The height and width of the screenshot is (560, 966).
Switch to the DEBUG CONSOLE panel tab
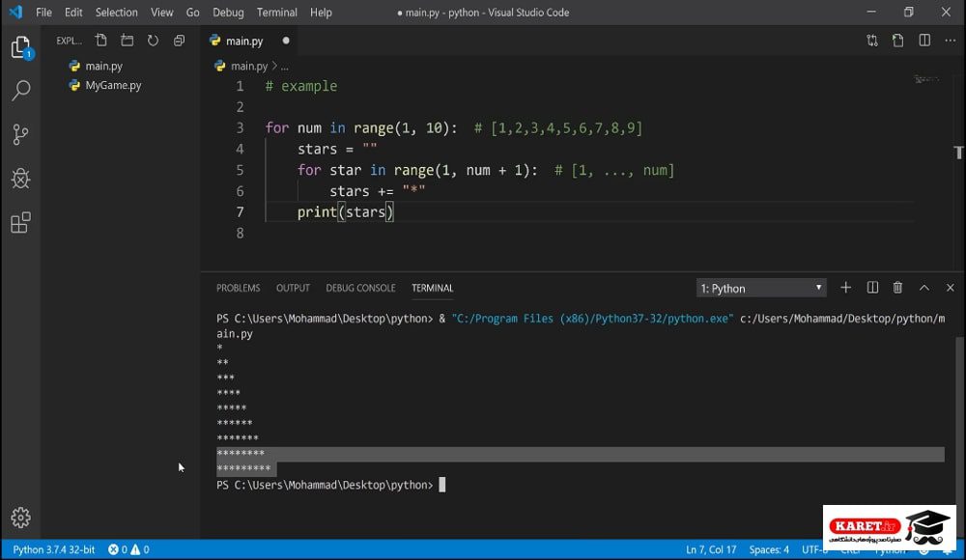[x=360, y=288]
